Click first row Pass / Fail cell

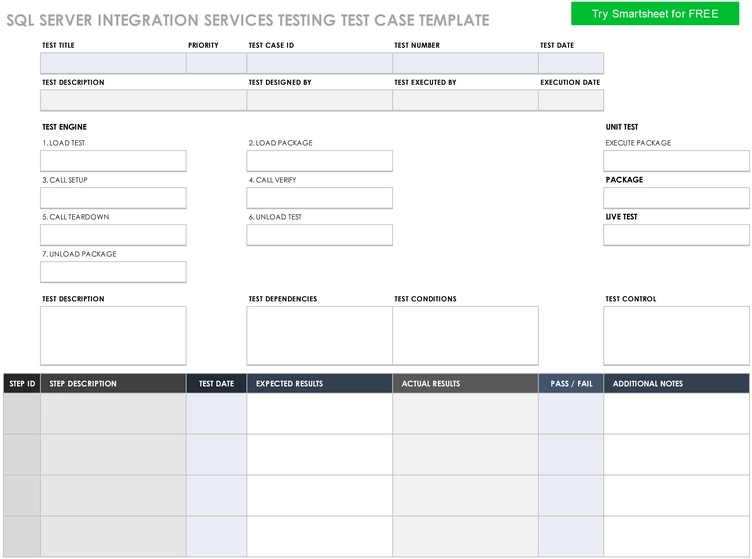(571, 414)
